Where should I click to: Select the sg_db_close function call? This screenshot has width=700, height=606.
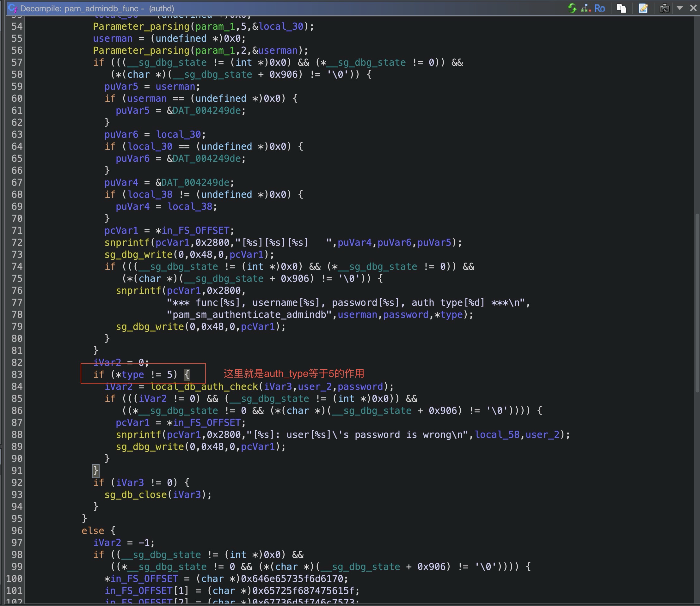pos(135,495)
